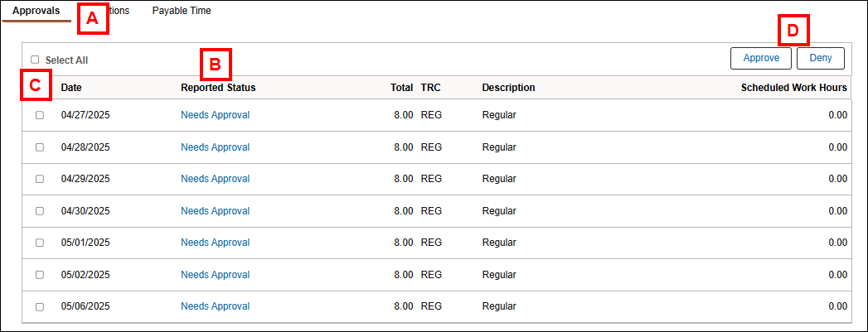Click the Approve button
The height and width of the screenshot is (332, 868).
coord(761,58)
